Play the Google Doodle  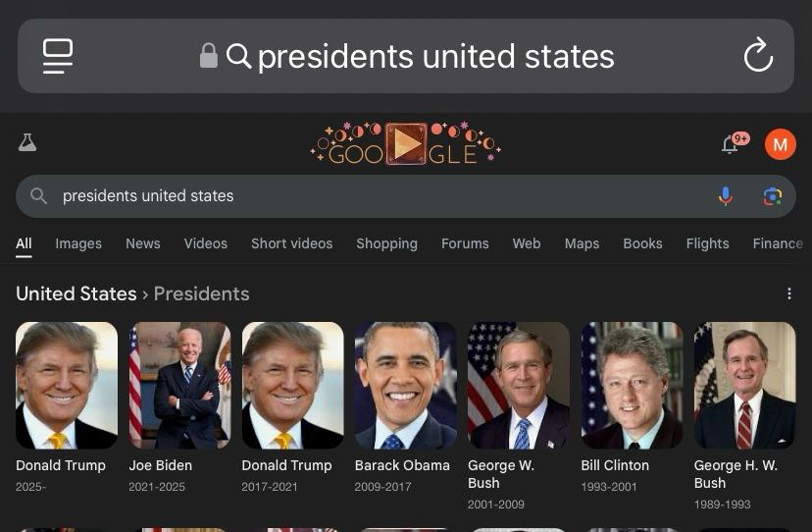point(405,144)
